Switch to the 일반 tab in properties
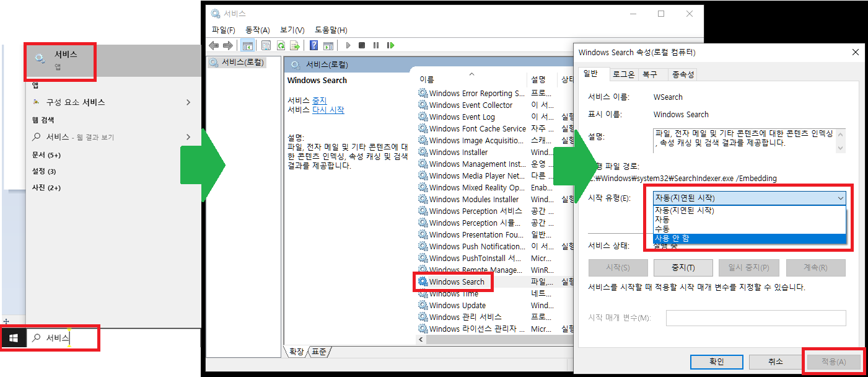This screenshot has height=377, width=868. tap(591, 74)
